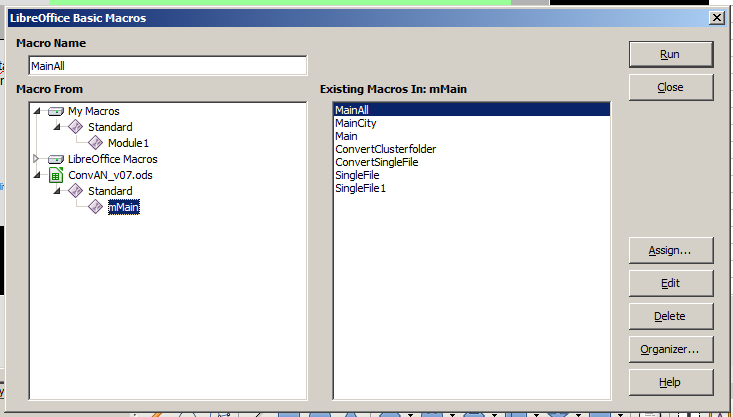This screenshot has width=733, height=417.
Task: Select Module1 in the tree
Action: coord(129,143)
